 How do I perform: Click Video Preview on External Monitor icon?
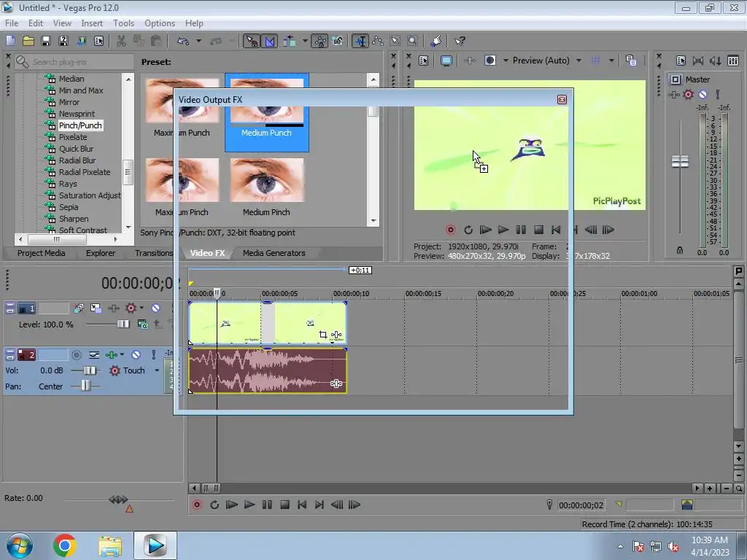pos(446,61)
